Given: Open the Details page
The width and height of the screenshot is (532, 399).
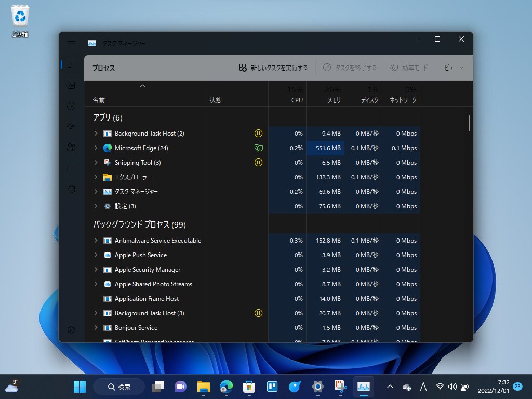Looking at the screenshot, I should [x=71, y=168].
